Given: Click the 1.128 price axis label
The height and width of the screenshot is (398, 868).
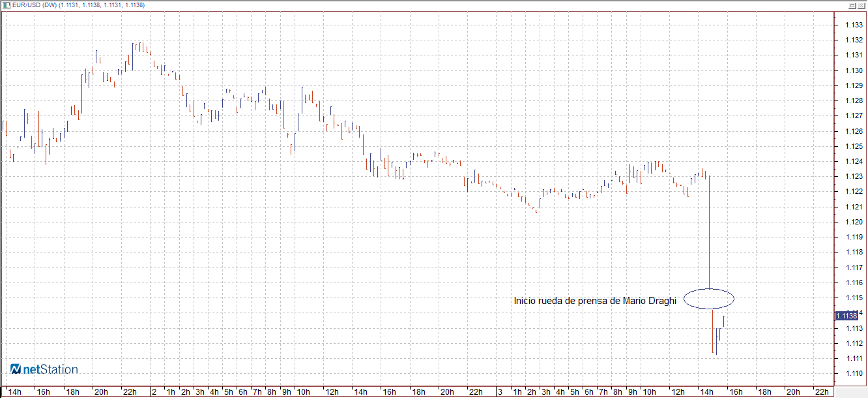Looking at the screenshot, I should 854,100.
